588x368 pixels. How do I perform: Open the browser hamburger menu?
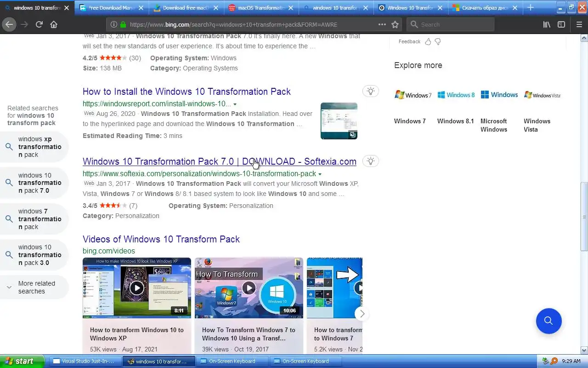point(579,24)
